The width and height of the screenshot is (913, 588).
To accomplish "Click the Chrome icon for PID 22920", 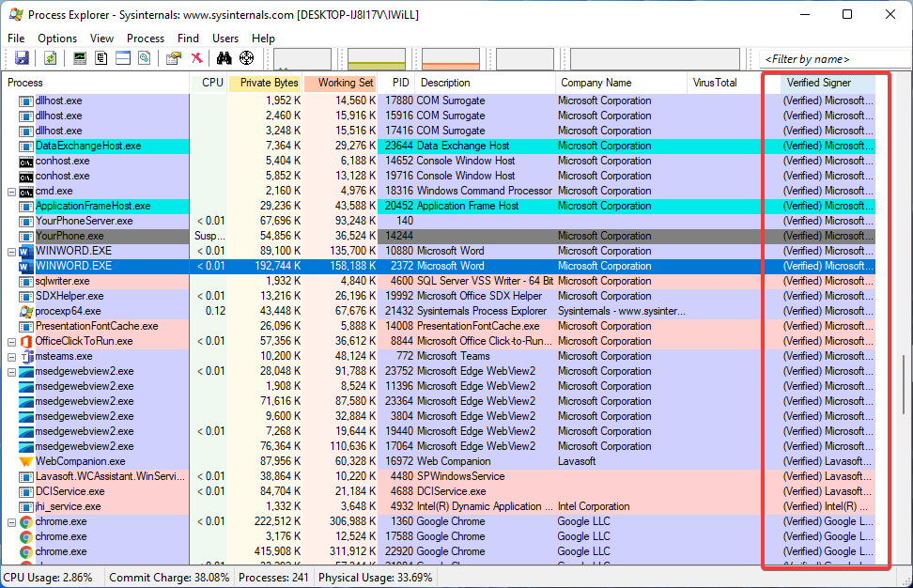I will coord(25,552).
